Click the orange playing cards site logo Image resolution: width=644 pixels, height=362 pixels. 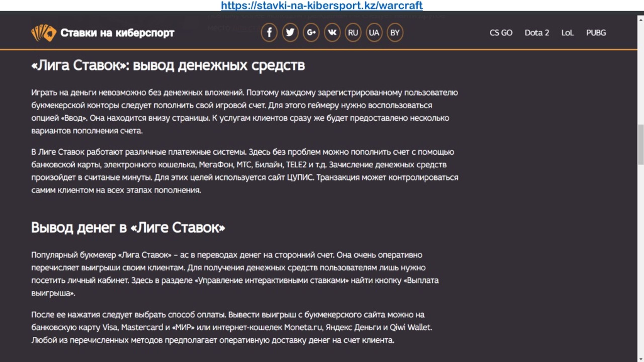click(x=44, y=33)
